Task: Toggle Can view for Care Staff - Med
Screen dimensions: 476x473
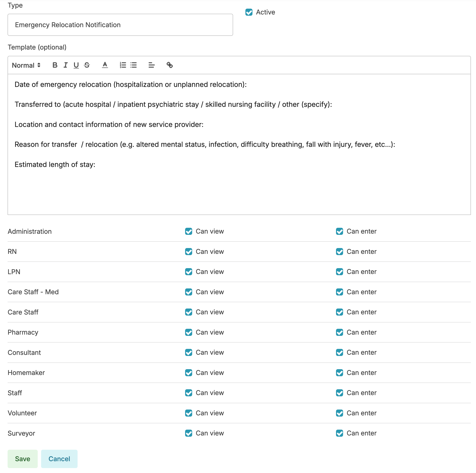Action: [189, 292]
